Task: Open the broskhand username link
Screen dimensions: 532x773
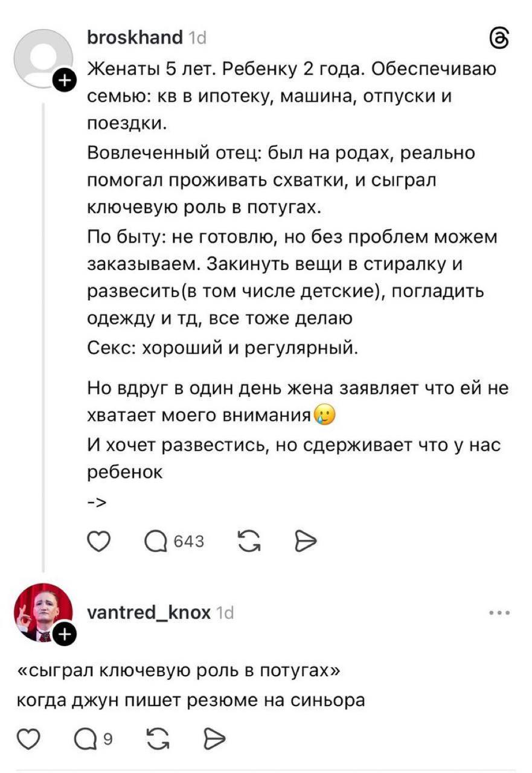Action: pyautogui.click(x=135, y=37)
